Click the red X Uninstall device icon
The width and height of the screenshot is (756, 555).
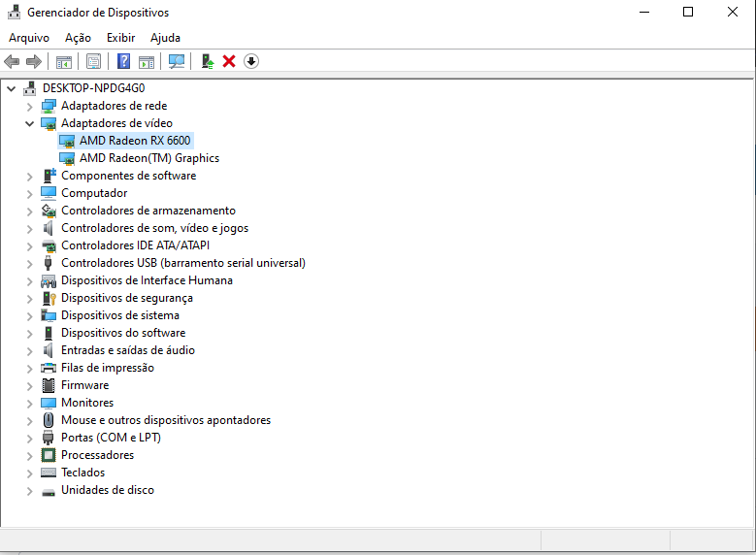point(229,61)
